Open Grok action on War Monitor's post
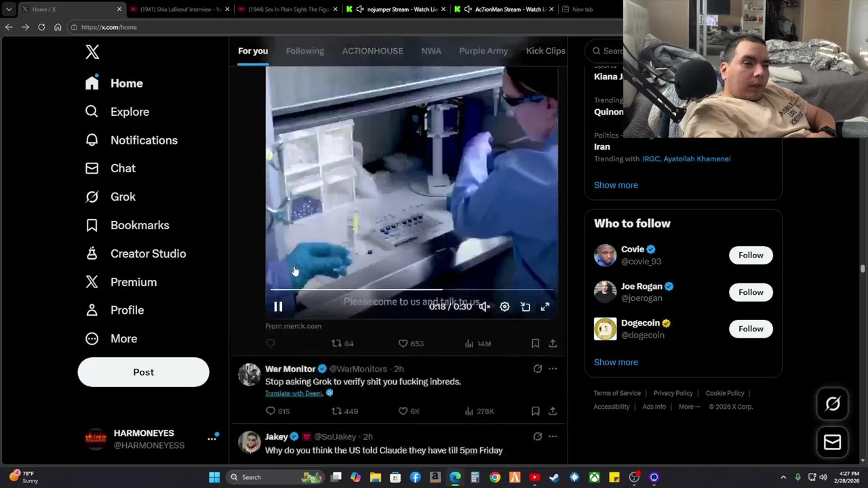Screen dimensions: 868x488 click(x=537, y=369)
